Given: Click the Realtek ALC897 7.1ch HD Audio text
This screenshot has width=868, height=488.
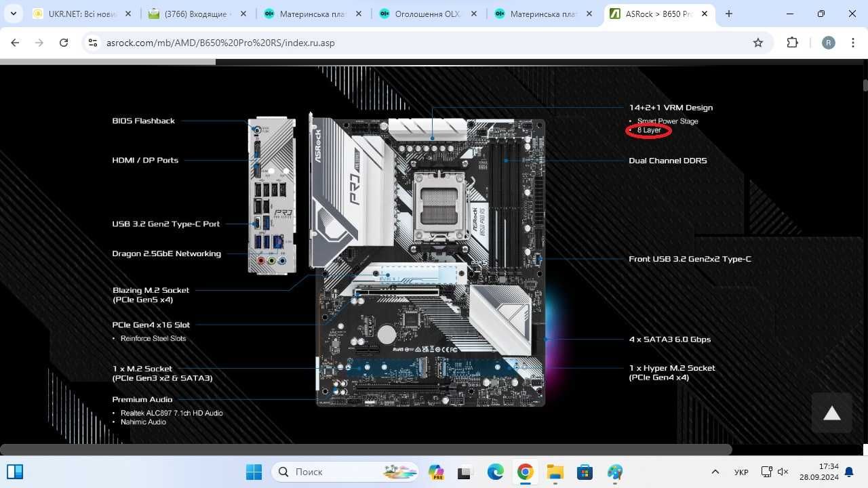Looking at the screenshot, I should point(172,413).
